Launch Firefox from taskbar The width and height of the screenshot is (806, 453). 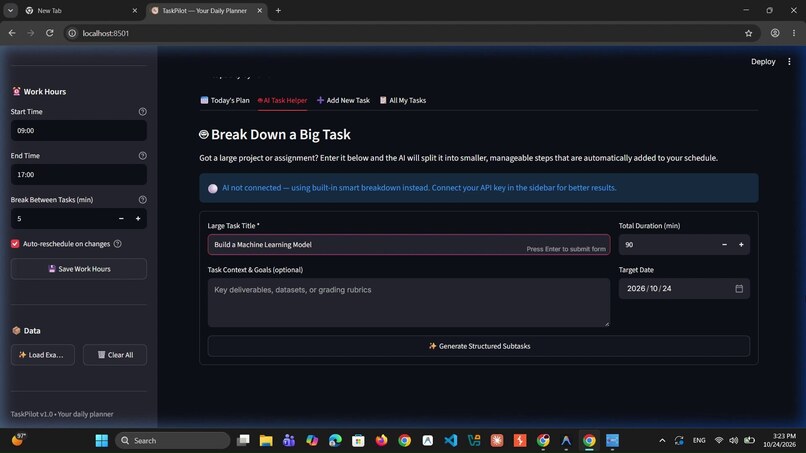381,441
